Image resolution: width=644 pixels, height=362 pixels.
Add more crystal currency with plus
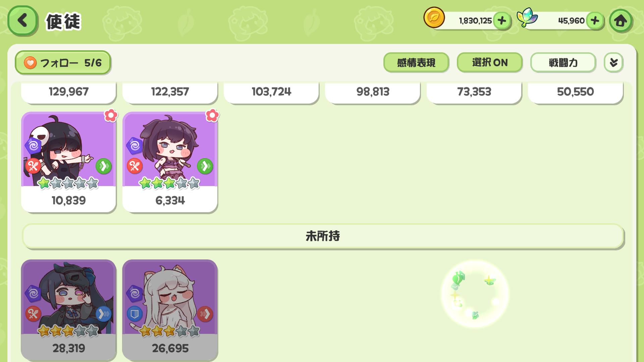pos(595,21)
